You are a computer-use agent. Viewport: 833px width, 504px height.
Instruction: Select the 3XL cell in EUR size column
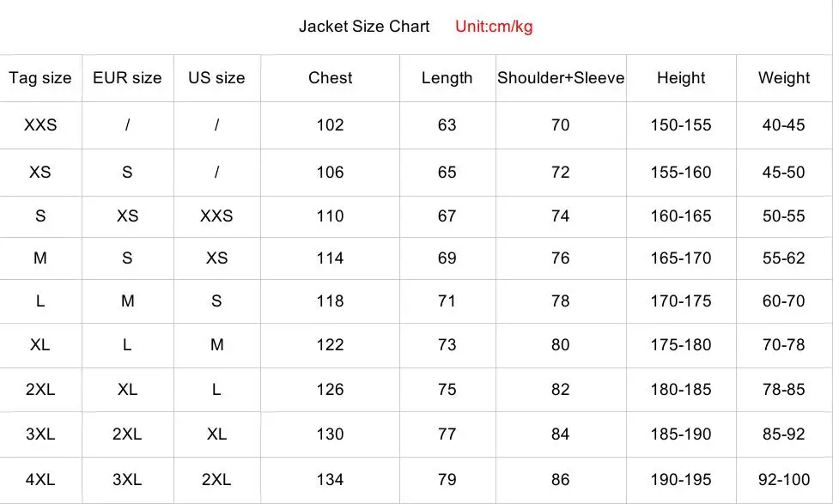pos(127,480)
